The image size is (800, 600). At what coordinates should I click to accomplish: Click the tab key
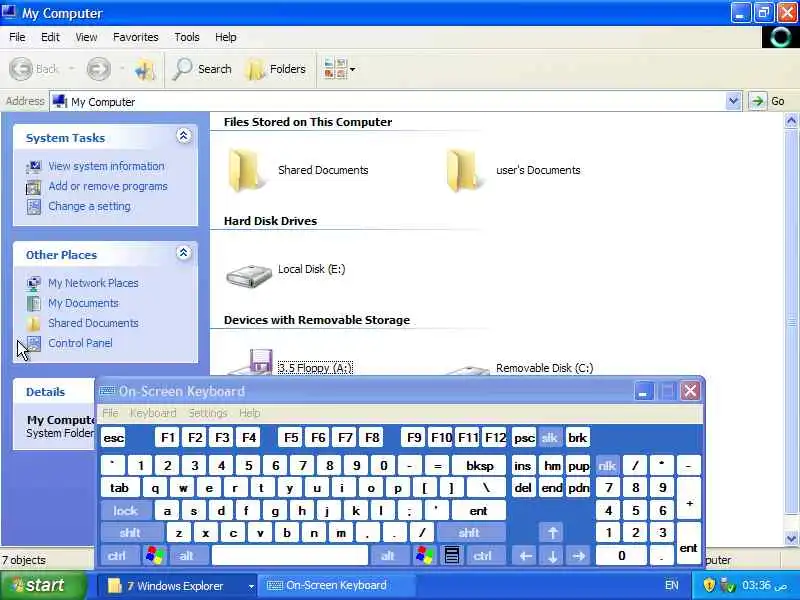coord(119,488)
